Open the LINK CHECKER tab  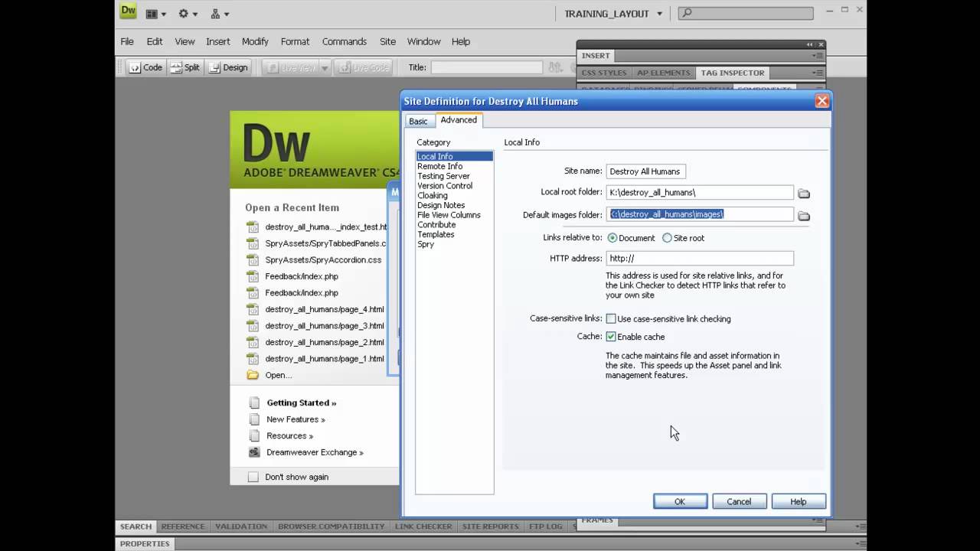point(423,527)
